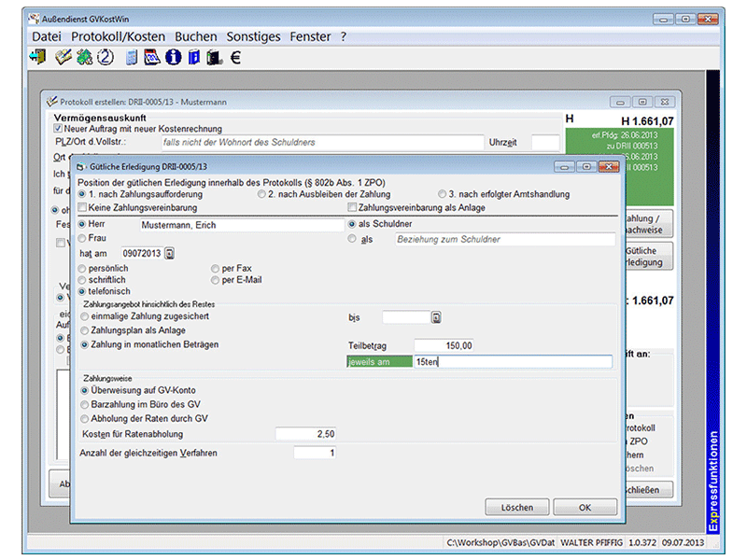Open date picker next to 'hat am' field
Image resolution: width=747 pixels, height=560 pixels.
point(170,253)
